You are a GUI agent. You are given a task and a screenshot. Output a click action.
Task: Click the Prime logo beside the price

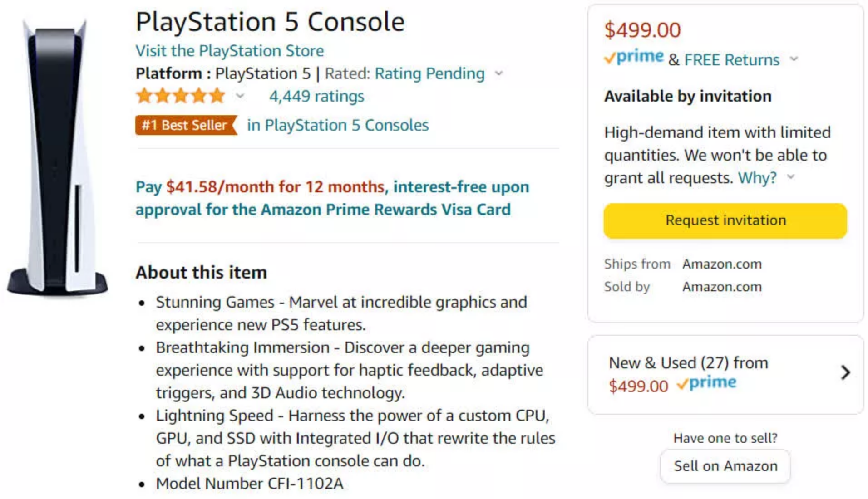pos(634,57)
